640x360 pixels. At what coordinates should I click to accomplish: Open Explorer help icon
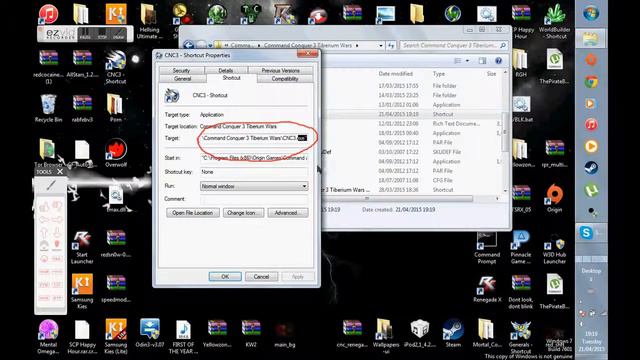498,61
